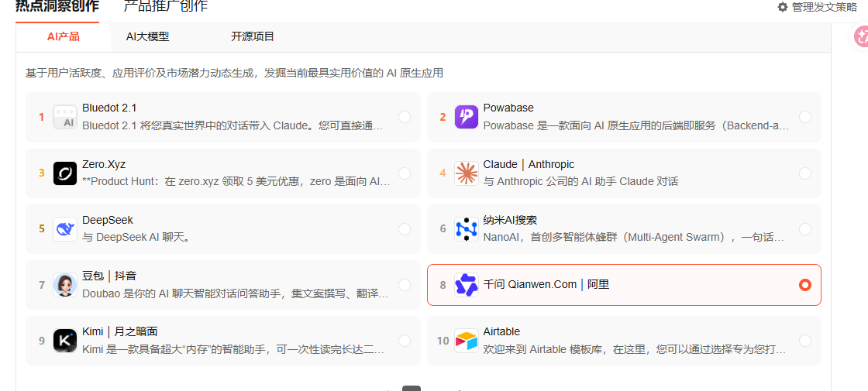Switch to the AI产品 tab
This screenshot has height=391, width=868.
point(63,37)
